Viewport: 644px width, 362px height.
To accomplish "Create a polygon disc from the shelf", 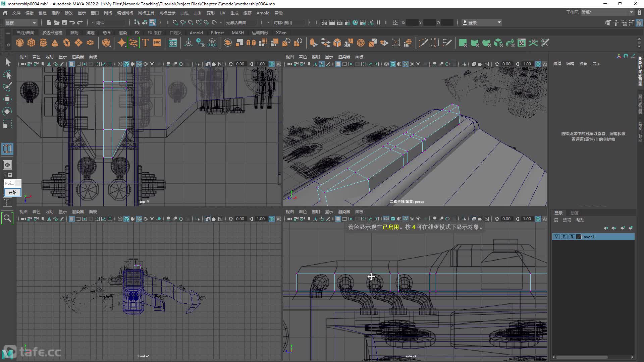I will click(90, 43).
